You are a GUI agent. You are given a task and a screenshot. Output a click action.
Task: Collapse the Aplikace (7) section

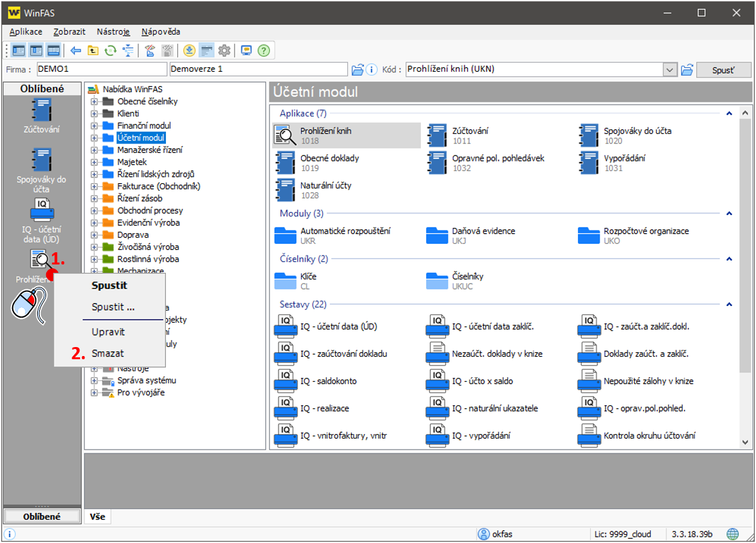tap(729, 113)
